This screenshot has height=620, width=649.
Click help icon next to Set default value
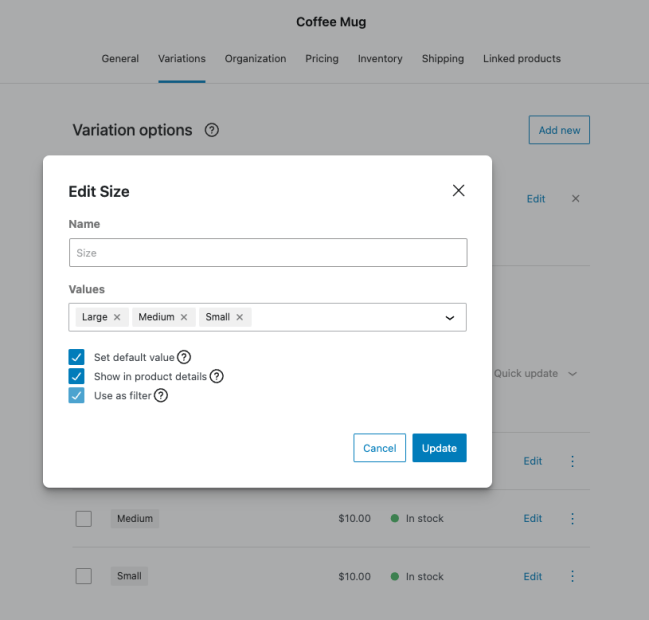pyautogui.click(x=184, y=357)
